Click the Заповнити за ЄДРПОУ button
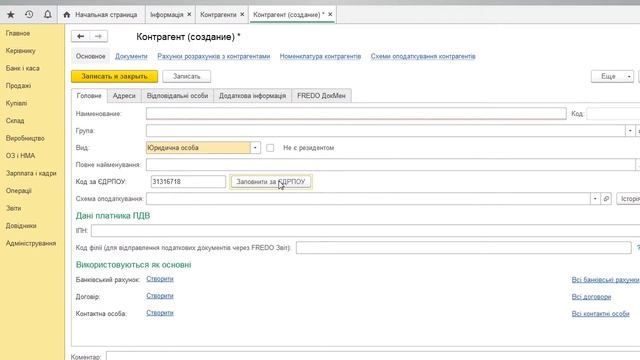The height and width of the screenshot is (360, 640). [x=271, y=182]
